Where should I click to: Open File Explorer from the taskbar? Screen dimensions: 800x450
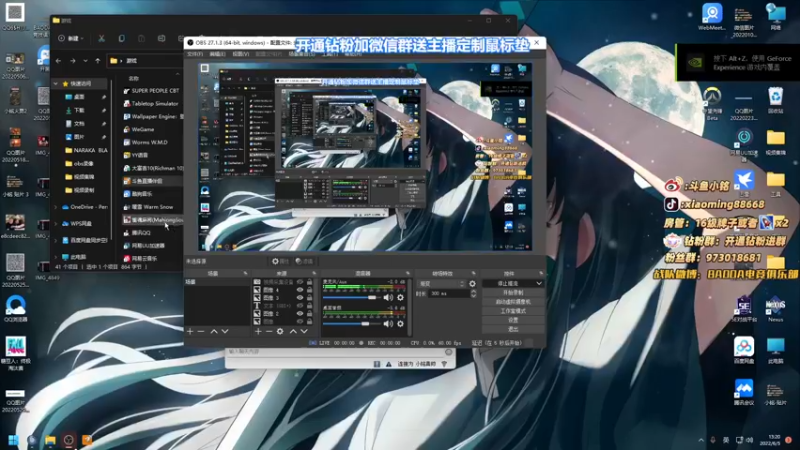pyautogui.click(x=50, y=440)
